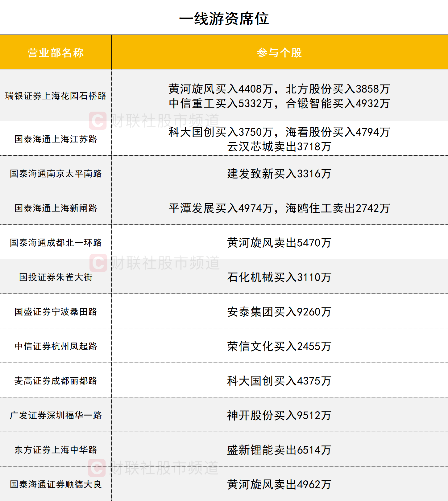This screenshot has width=448, height=501.
Task: Click the 营业部名称 column header
Action: pos(56,53)
